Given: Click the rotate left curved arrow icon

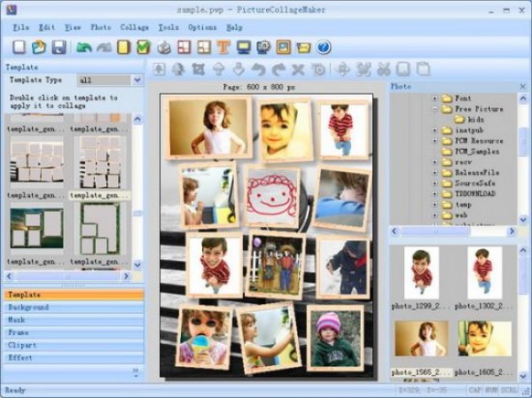Looking at the screenshot, I should tap(259, 69).
